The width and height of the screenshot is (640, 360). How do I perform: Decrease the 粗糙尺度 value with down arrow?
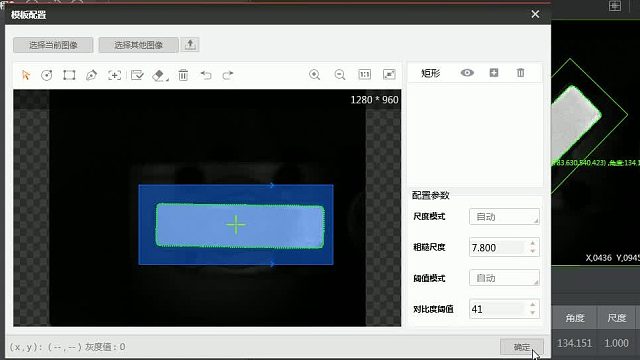point(533,251)
